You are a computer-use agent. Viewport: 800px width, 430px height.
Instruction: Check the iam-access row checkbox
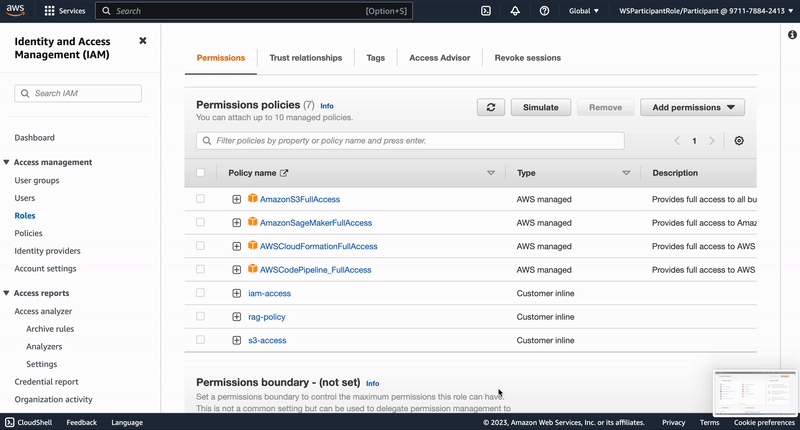coord(201,292)
